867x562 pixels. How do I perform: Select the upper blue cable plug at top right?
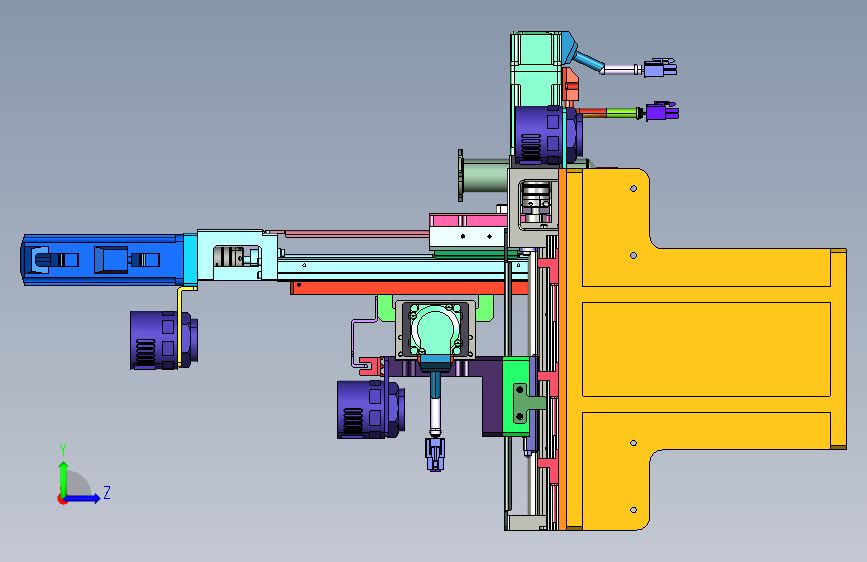pyautogui.click(x=660, y=68)
